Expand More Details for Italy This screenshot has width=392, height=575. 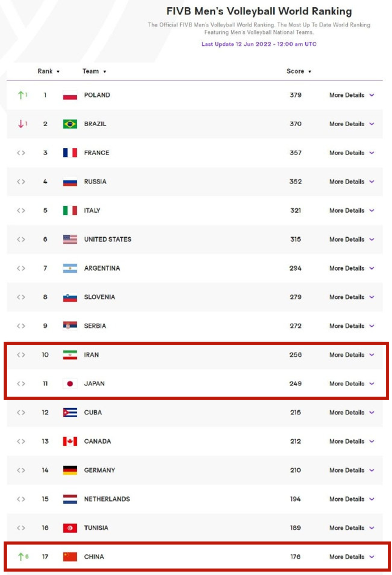click(352, 211)
